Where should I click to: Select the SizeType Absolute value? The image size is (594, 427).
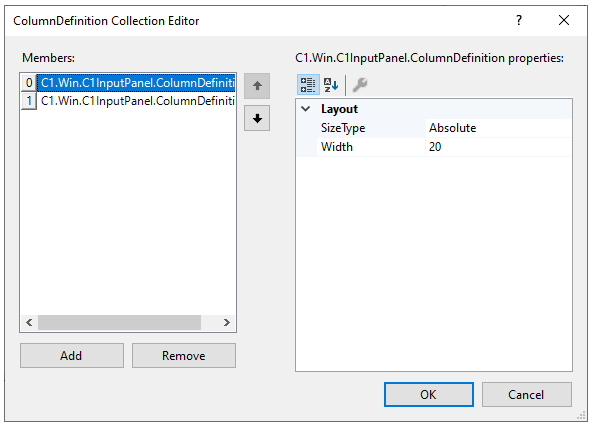tap(499, 128)
